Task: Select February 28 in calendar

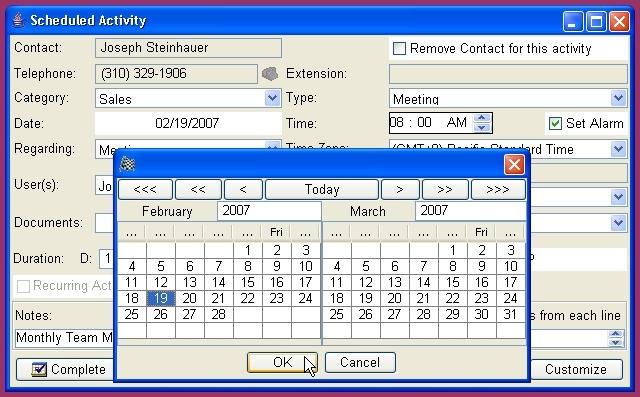Action: 219,314
